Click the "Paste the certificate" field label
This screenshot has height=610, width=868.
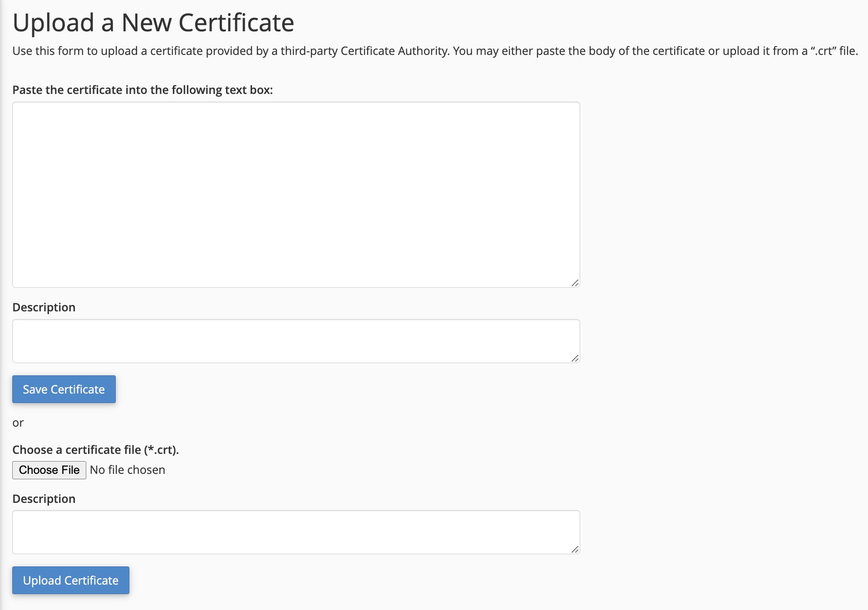143,90
